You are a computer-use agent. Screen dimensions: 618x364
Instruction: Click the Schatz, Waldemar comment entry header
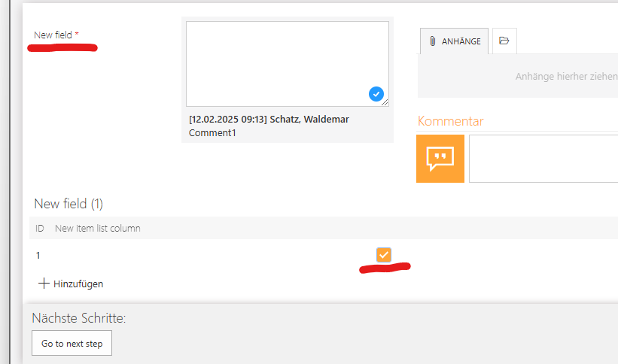pos(269,120)
